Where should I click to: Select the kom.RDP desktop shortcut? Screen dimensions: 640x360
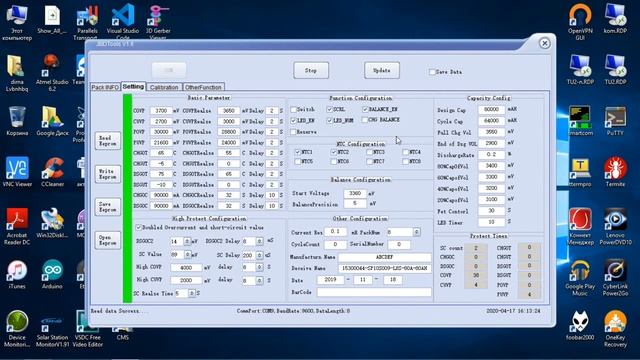tap(615, 19)
